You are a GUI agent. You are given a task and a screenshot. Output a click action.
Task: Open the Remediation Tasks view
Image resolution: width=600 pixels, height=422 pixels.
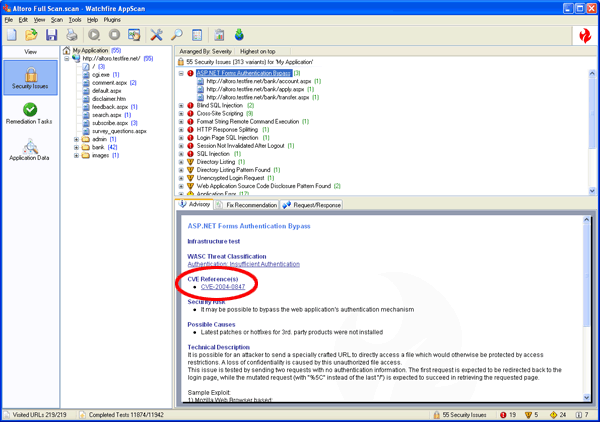point(30,113)
